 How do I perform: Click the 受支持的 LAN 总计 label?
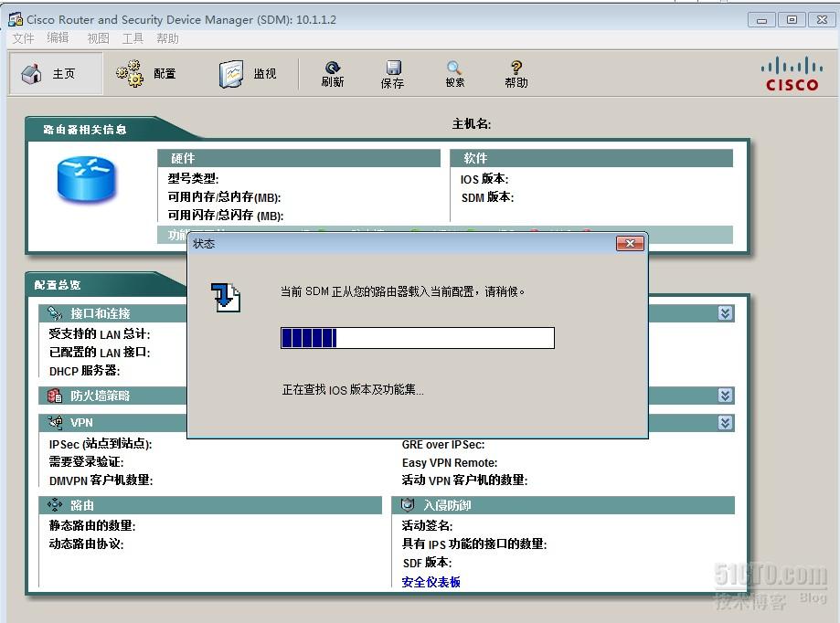click(100, 334)
